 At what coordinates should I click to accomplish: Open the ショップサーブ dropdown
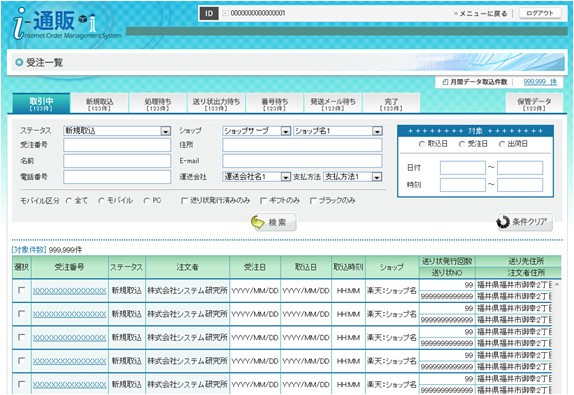pos(257,131)
